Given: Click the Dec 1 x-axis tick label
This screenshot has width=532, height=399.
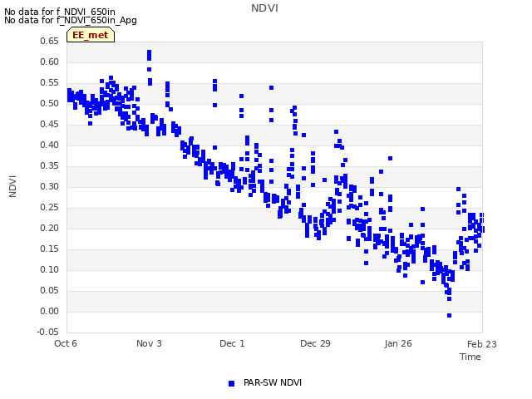Looking at the screenshot, I should (232, 343).
